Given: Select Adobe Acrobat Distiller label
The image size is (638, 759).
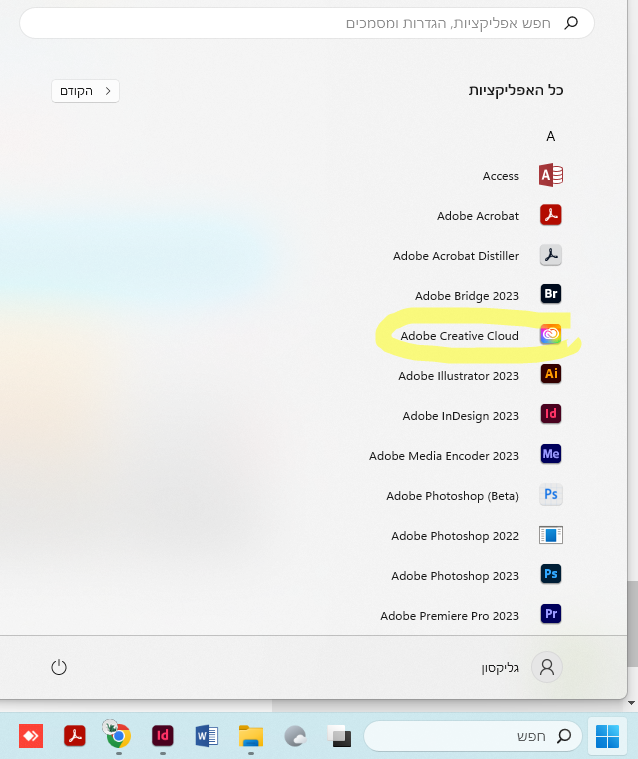Looking at the screenshot, I should coord(456,256).
